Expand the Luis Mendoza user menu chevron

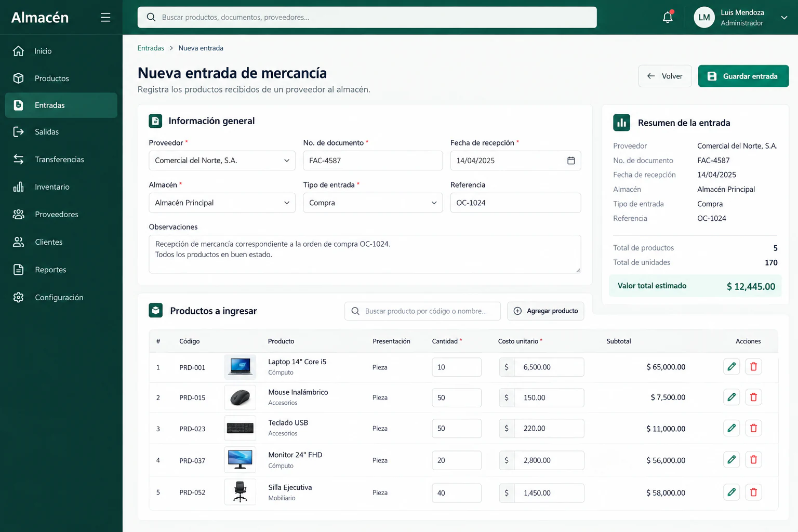click(x=784, y=18)
